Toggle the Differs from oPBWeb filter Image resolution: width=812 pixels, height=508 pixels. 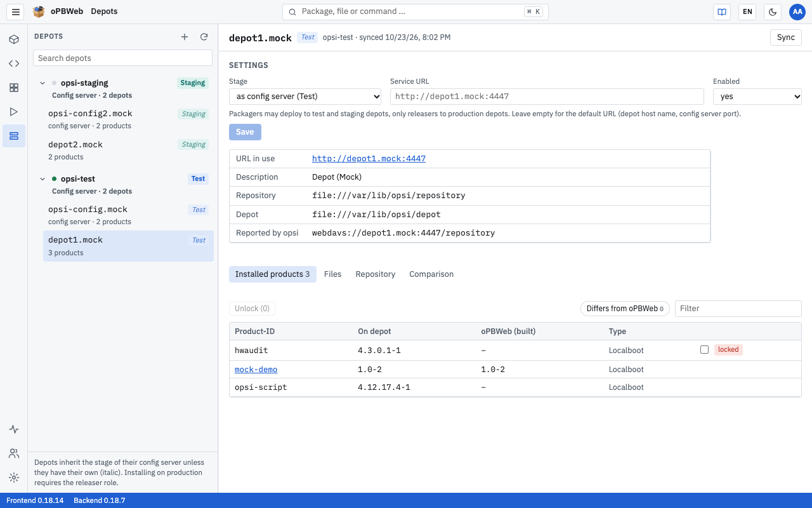(x=625, y=309)
